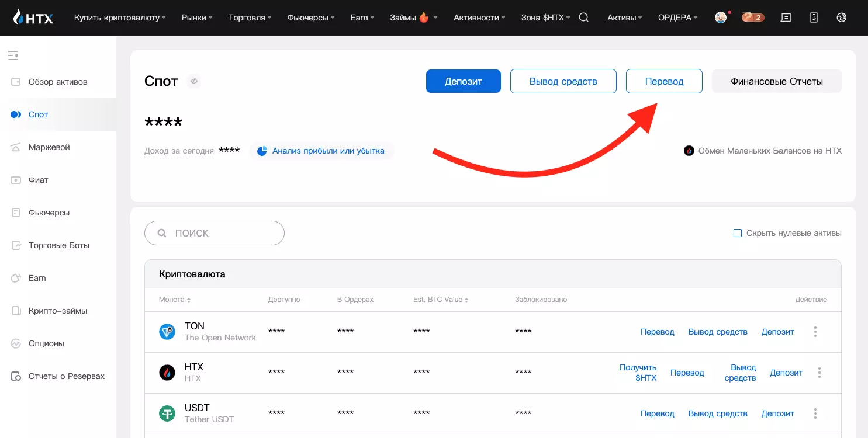Open Обзор активов in sidebar

click(x=58, y=82)
